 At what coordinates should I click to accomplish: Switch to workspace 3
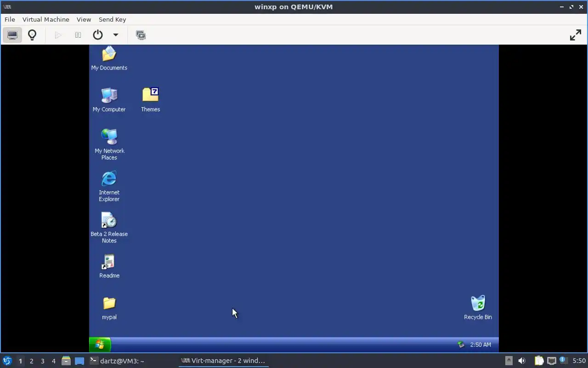click(42, 361)
